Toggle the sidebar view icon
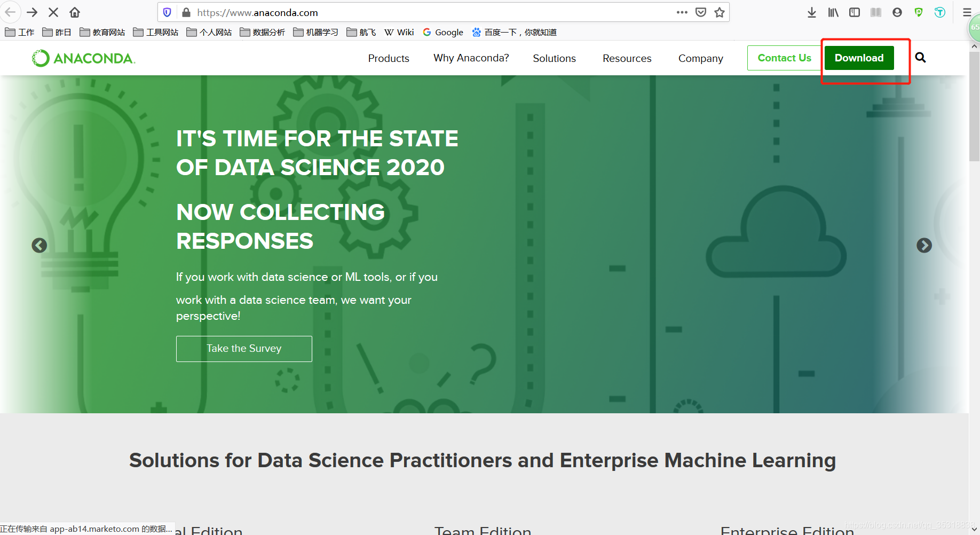Image resolution: width=980 pixels, height=535 pixels. (855, 12)
